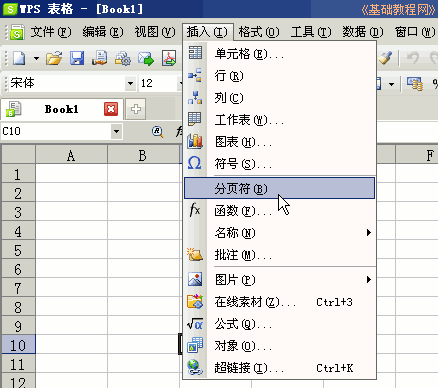Image resolution: width=438 pixels, height=388 pixels.
Task: Select highlighted 分页符(B) page break item
Action: 279,188
